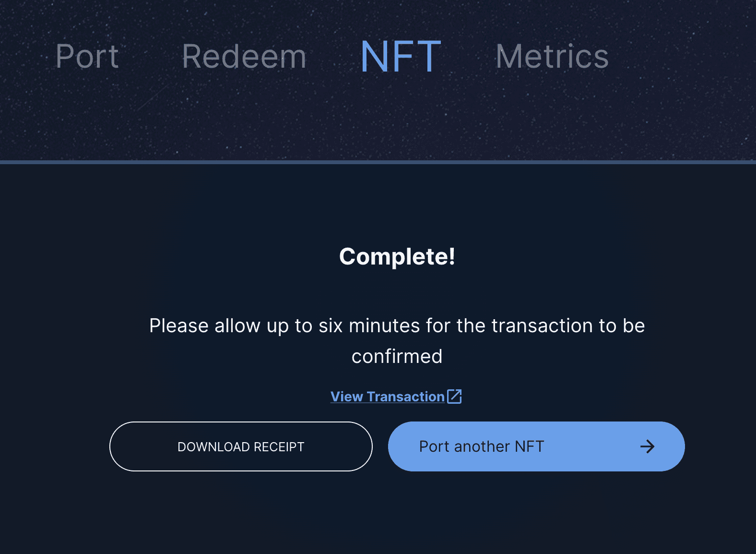Open the Port tab
This screenshot has height=554, width=756.
[87, 57]
